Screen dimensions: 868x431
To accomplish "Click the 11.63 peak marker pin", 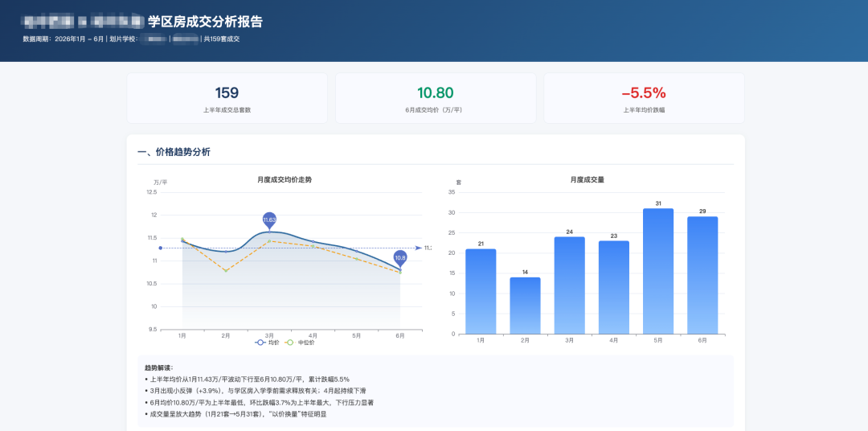I will pyautogui.click(x=269, y=220).
